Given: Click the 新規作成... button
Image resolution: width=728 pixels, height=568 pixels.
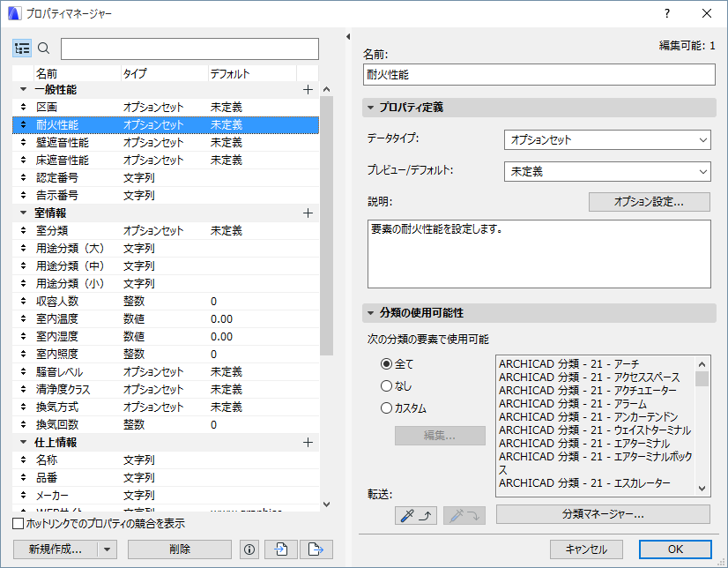Looking at the screenshot, I should [56, 549].
